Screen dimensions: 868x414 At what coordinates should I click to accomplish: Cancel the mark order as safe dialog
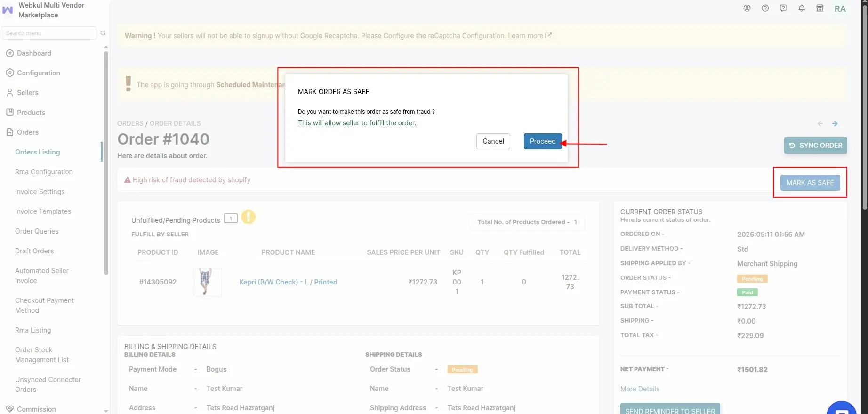pyautogui.click(x=493, y=141)
